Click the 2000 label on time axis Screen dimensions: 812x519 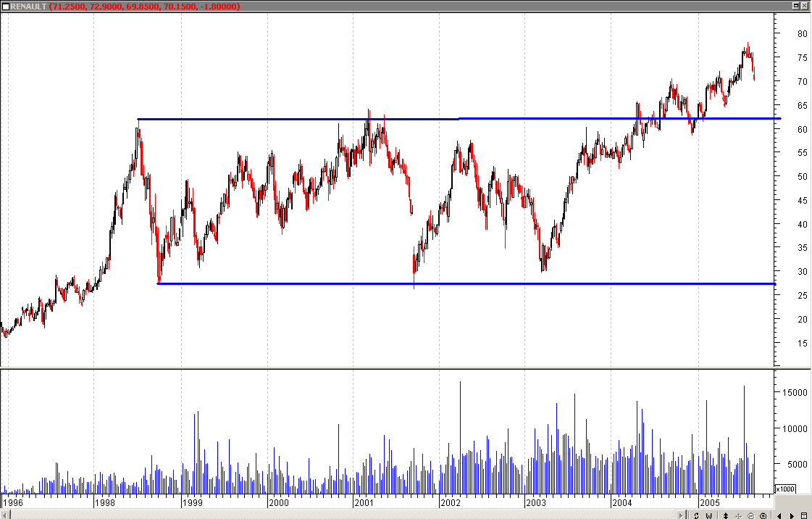point(279,502)
